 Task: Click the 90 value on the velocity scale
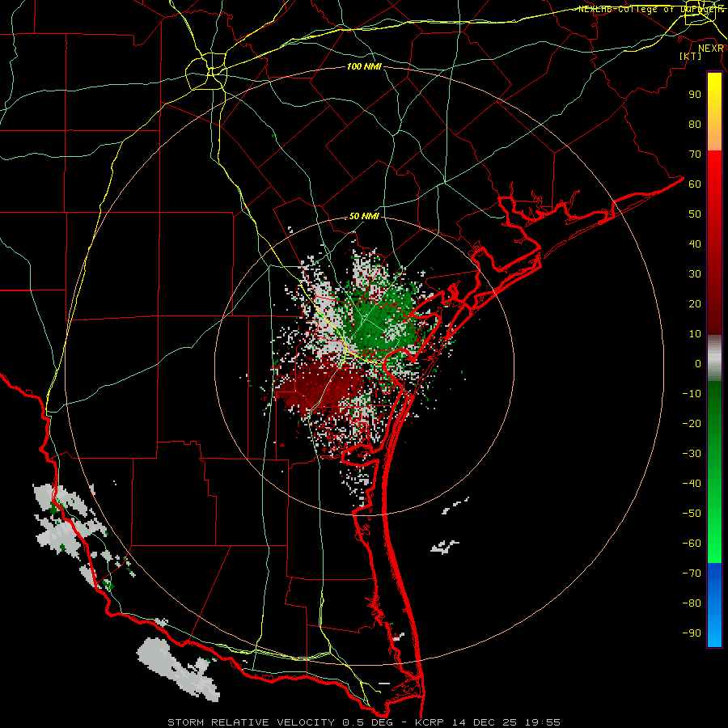click(x=695, y=95)
